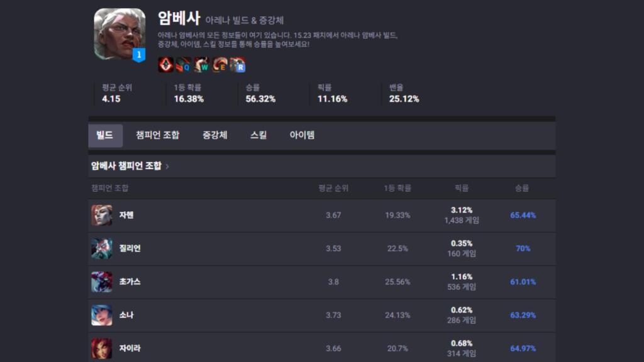The width and height of the screenshot is (644, 362).
Task: Click the E skill icon
Action: point(219,65)
